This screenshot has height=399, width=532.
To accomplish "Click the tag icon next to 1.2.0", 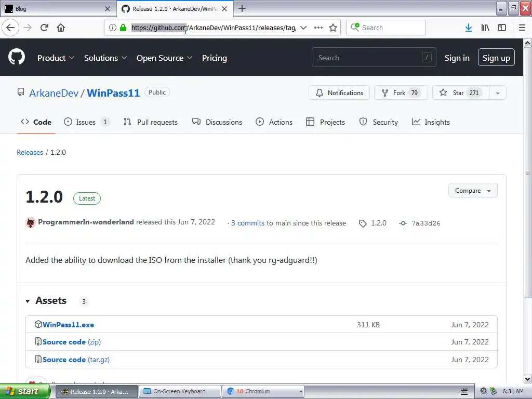I will 363,223.
